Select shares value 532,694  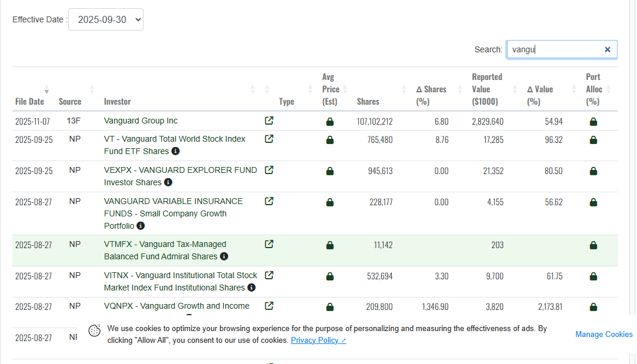[380, 276]
